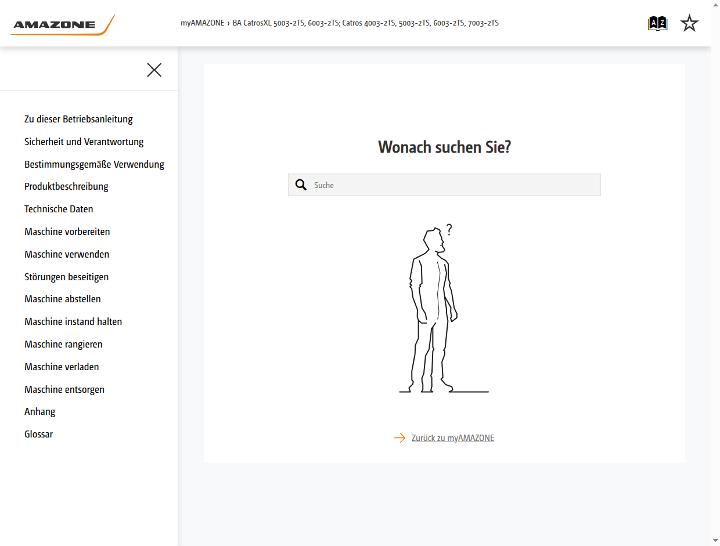Open Störungen beseitigen chapter
720x546 pixels.
pyautogui.click(x=67, y=276)
